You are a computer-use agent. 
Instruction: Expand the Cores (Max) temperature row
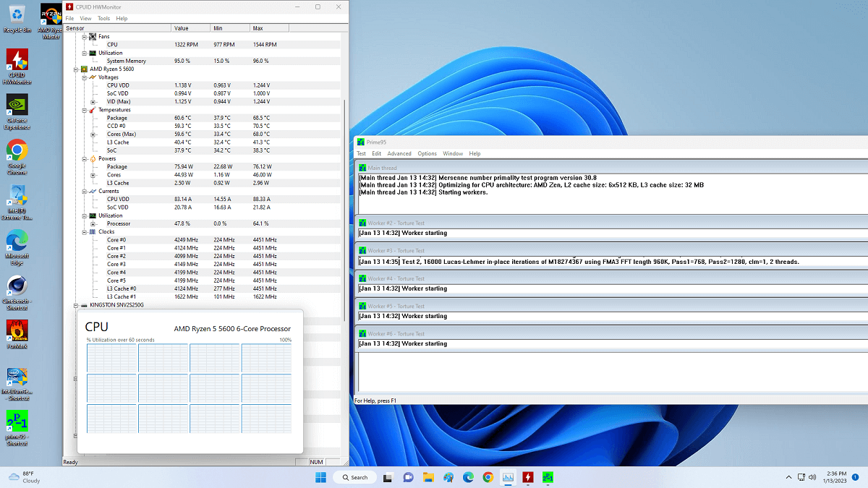tap(93, 134)
